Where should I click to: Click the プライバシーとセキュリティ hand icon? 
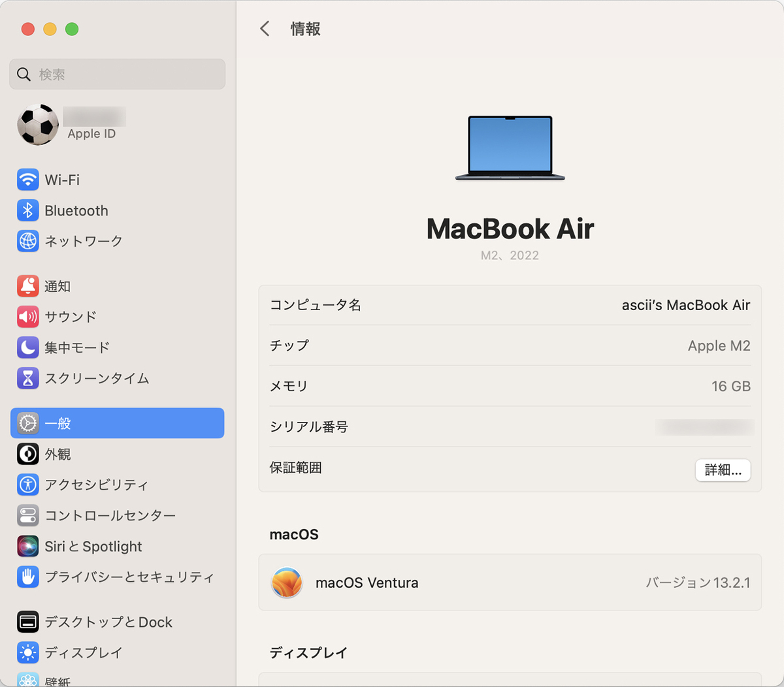pos(28,577)
